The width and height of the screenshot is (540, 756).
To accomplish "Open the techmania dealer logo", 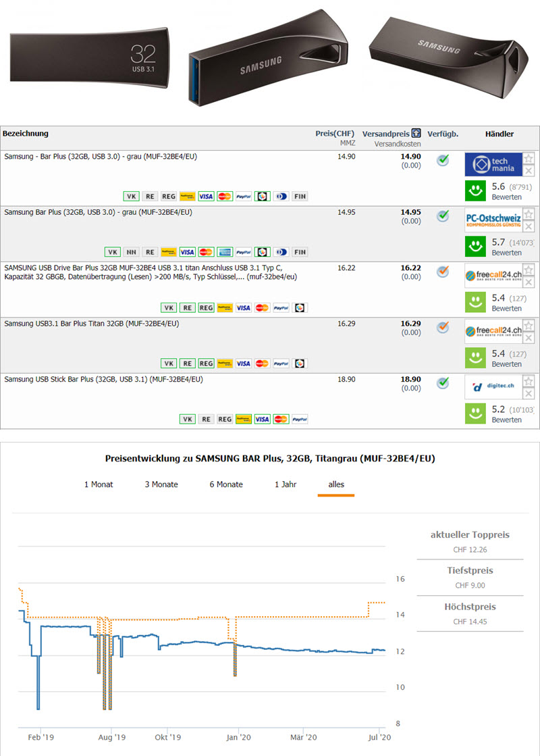I will click(493, 165).
